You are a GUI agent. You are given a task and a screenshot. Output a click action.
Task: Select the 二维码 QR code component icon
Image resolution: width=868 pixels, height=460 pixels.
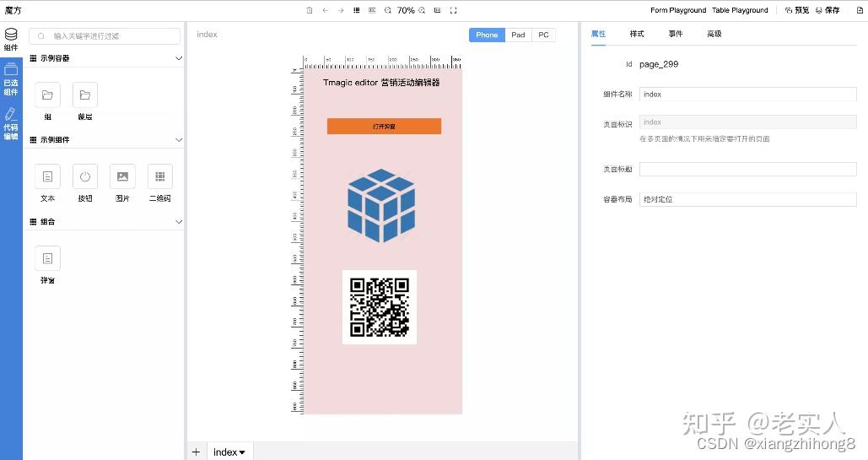[x=160, y=176]
